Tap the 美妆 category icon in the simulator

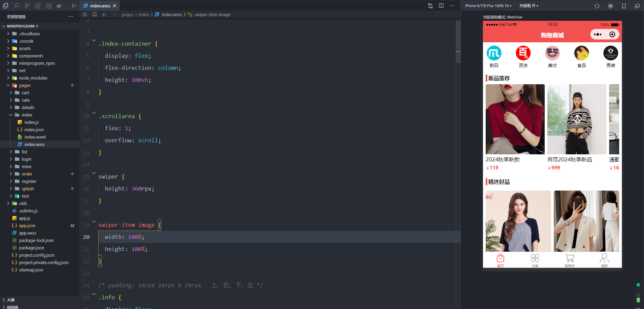(552, 53)
